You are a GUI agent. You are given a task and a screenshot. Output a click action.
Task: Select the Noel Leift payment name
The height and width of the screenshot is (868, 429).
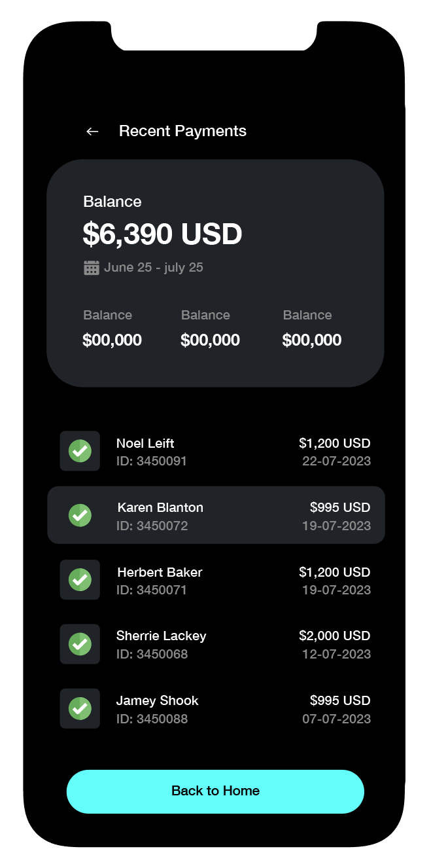[x=145, y=443]
